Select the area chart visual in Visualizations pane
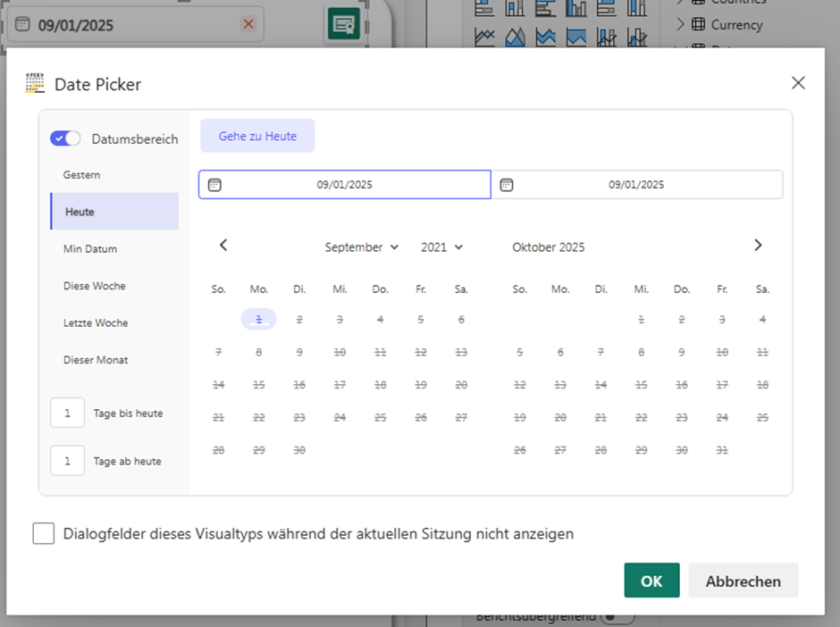Viewport: 840px width, 627px height. [x=515, y=37]
